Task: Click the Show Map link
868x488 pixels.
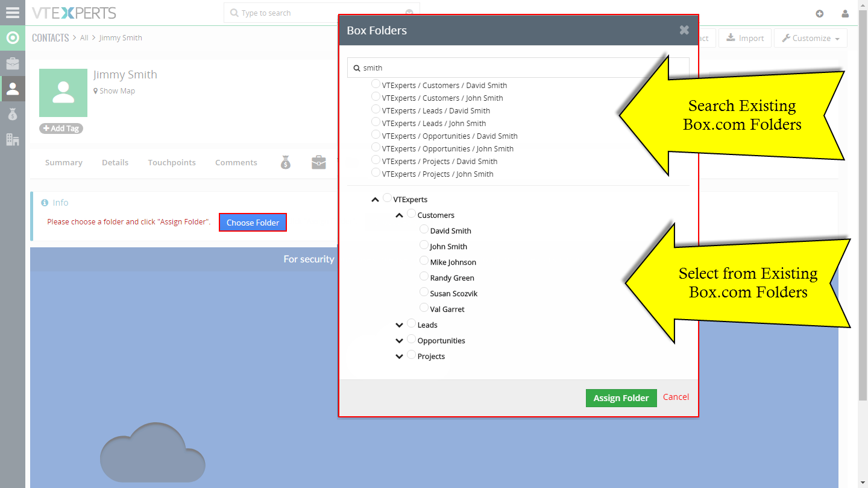Action: tap(115, 91)
